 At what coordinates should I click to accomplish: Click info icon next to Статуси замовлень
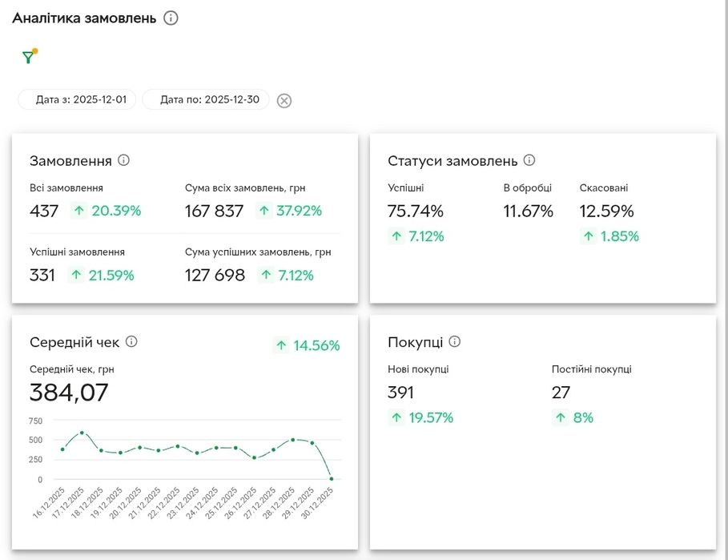[x=529, y=160]
